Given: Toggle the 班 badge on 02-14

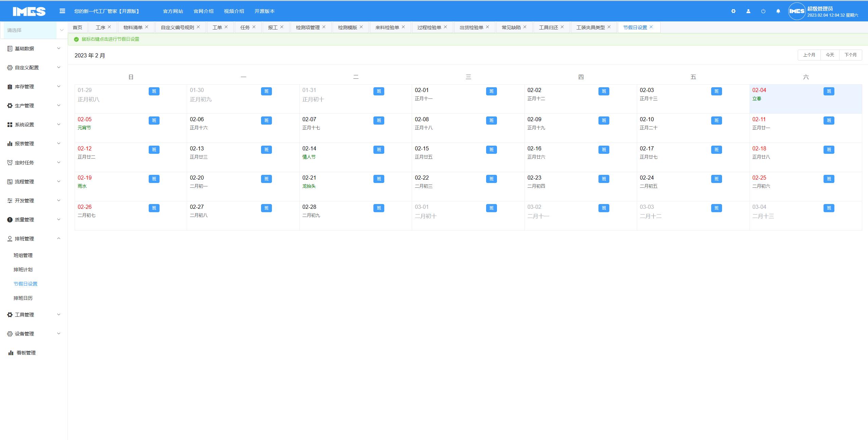Looking at the screenshot, I should click(x=379, y=150).
